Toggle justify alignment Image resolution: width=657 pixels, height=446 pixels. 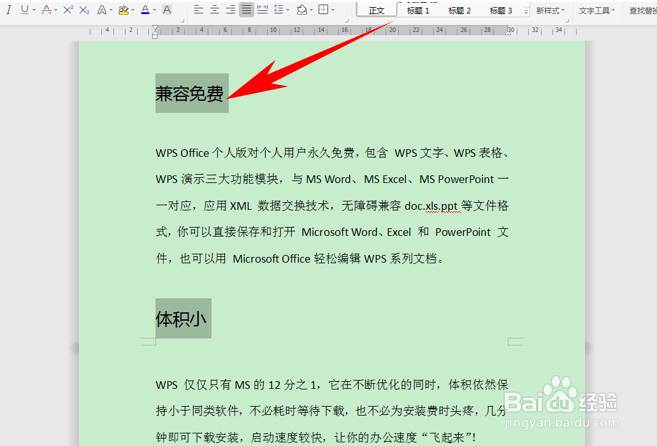pos(246,10)
